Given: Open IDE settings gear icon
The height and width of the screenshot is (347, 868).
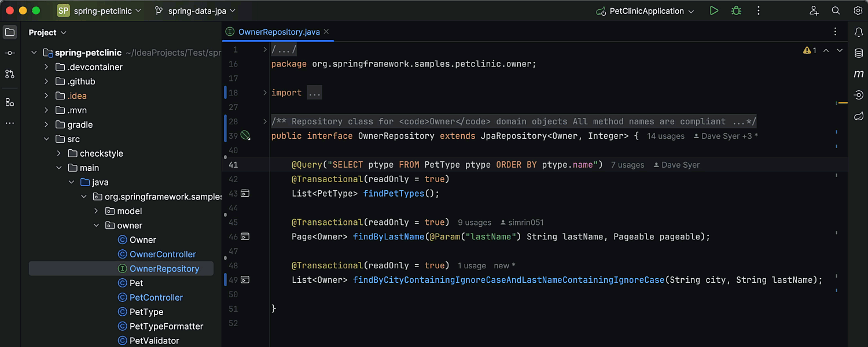Looking at the screenshot, I should 858,11.
